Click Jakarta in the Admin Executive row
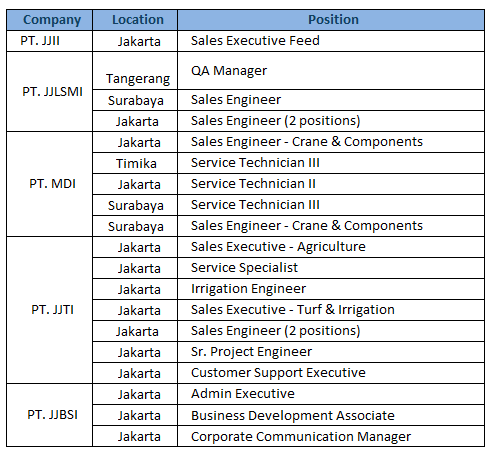The width and height of the screenshot is (491, 453). 135,394
